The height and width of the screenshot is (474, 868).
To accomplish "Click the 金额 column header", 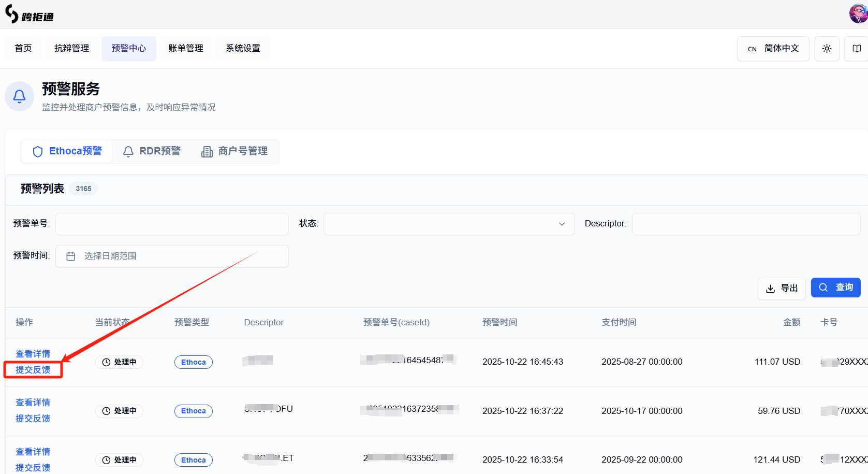I will pos(792,322).
